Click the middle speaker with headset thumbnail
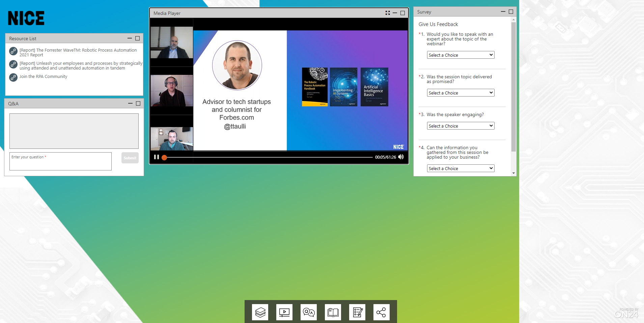Screen dimensions: 644x323 [172, 91]
